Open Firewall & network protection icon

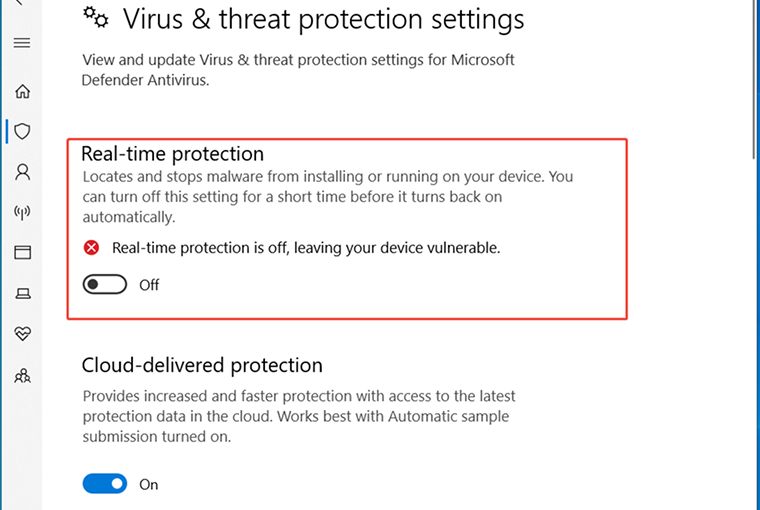point(22,212)
